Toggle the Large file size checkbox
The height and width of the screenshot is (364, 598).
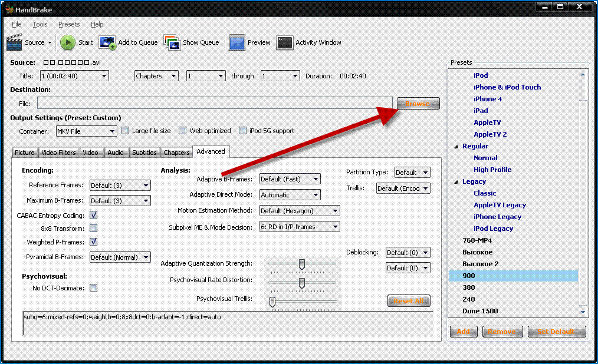pos(125,131)
